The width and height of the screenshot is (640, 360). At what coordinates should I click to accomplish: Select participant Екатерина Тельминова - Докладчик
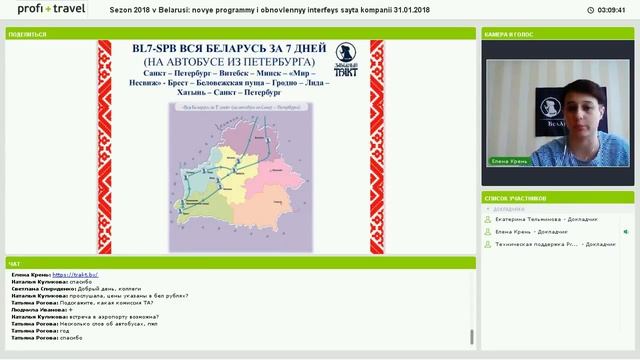coord(546,220)
